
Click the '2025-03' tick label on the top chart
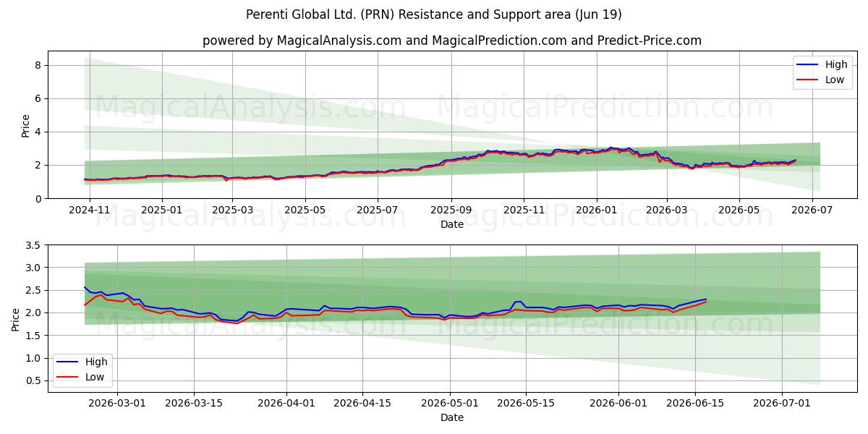point(232,210)
